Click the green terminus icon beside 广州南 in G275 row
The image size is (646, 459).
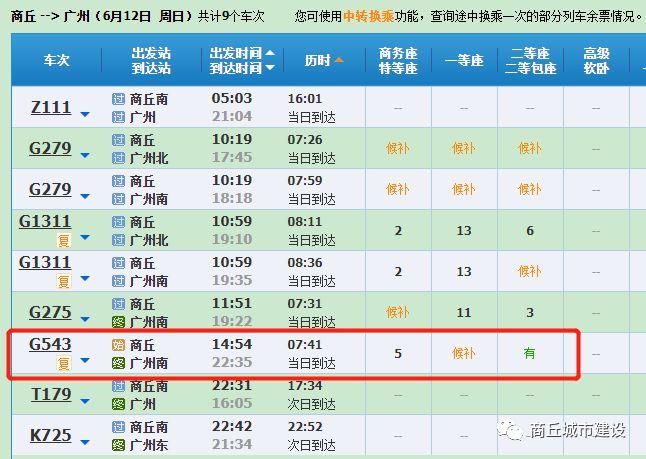click(x=118, y=322)
